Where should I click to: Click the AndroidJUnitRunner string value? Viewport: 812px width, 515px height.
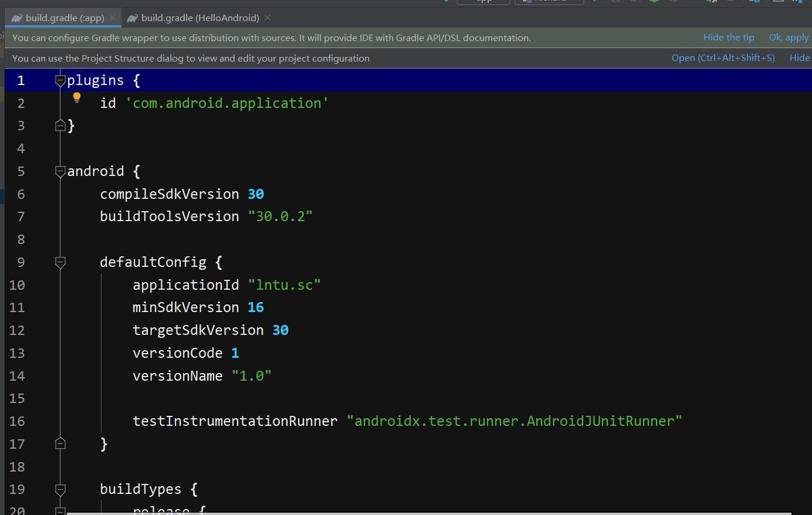(515, 421)
